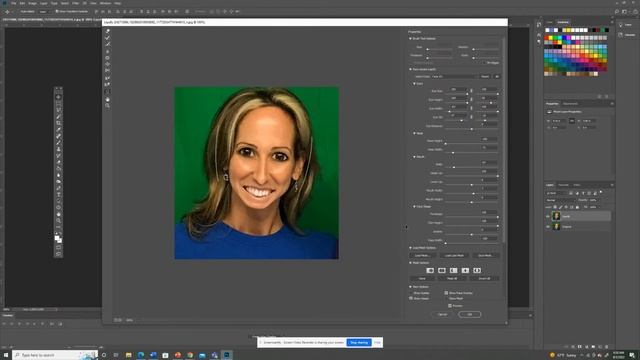This screenshot has width=640, height=360.
Task: Open the File menu
Action: coord(13,3)
